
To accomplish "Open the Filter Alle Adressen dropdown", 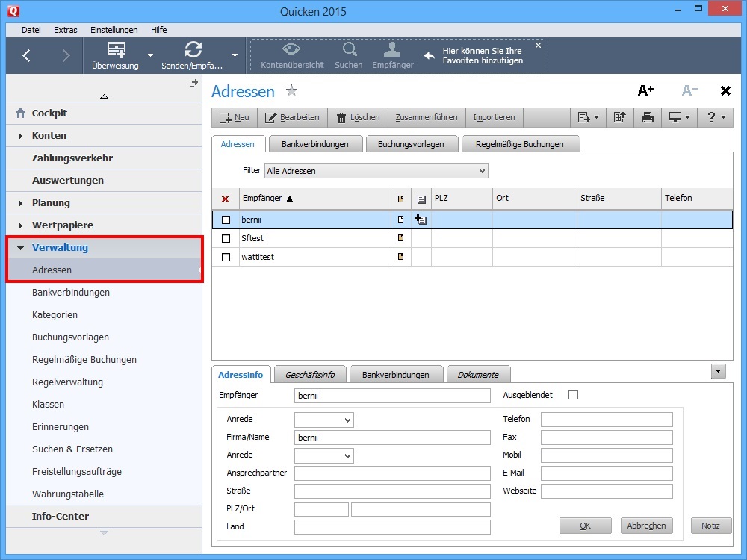I will point(376,171).
